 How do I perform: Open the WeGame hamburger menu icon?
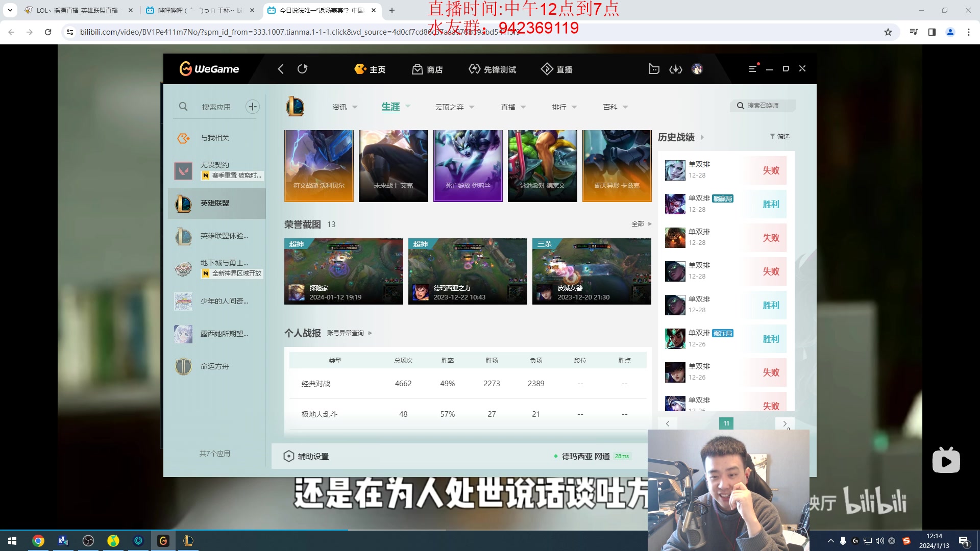click(753, 69)
